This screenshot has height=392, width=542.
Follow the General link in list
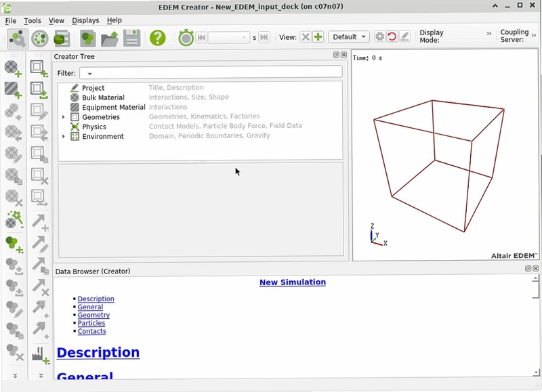click(90, 307)
